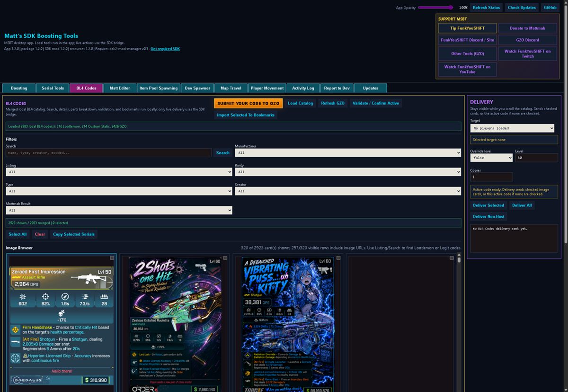Open the Manufacturer filter dropdown

[348, 153]
